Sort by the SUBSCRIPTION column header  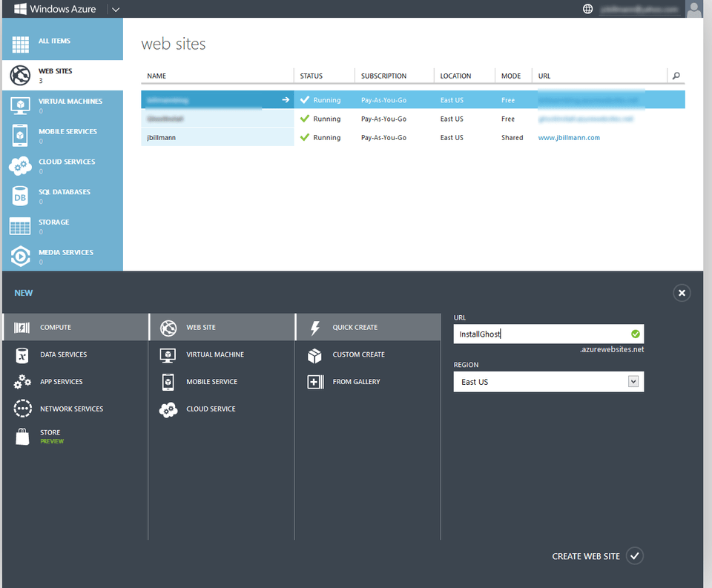pyautogui.click(x=383, y=76)
